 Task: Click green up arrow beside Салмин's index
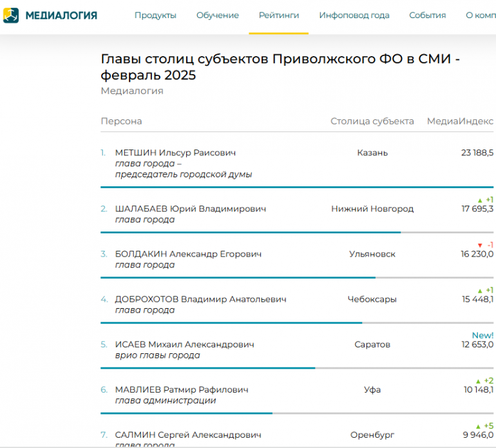pyautogui.click(x=478, y=426)
